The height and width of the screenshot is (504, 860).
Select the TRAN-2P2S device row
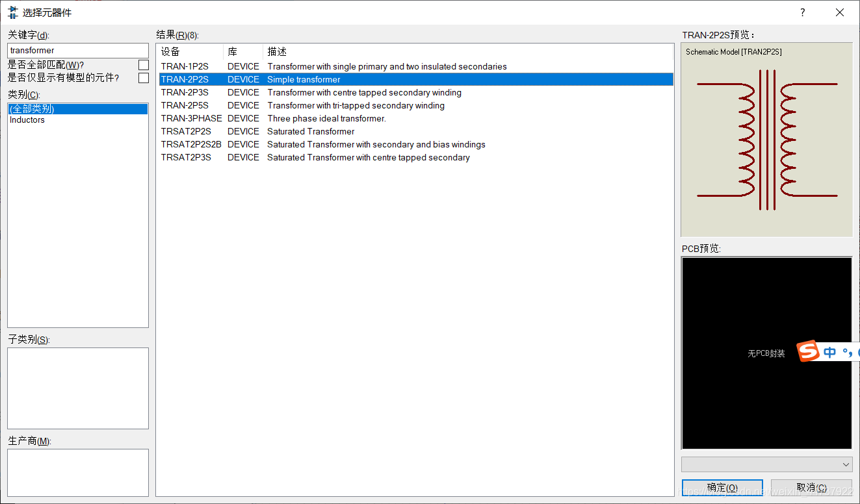[416, 79]
